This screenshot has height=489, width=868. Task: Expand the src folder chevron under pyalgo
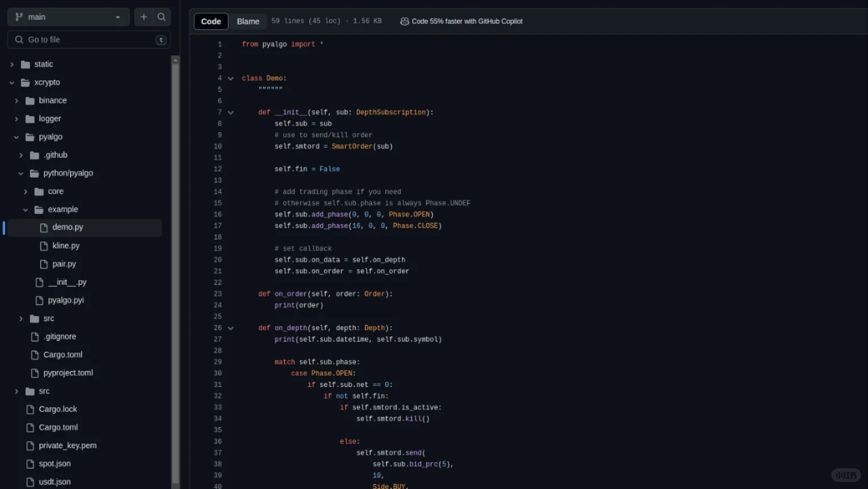pyautogui.click(x=21, y=318)
